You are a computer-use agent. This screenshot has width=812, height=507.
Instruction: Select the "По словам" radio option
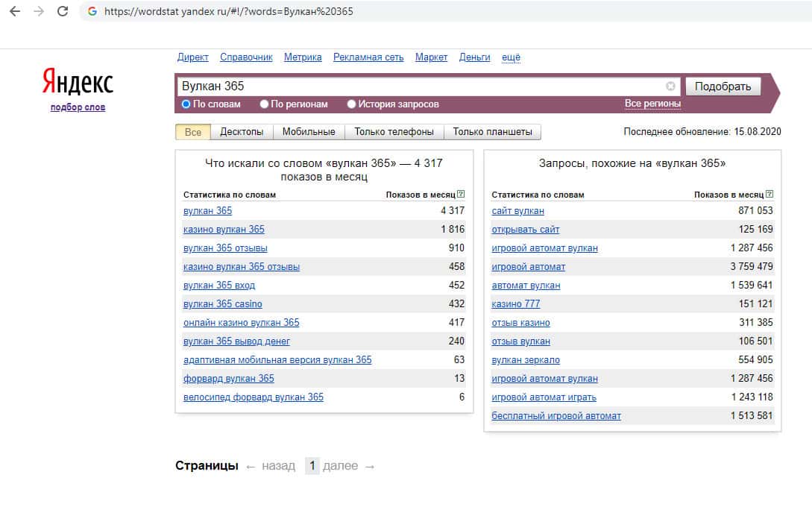click(186, 104)
